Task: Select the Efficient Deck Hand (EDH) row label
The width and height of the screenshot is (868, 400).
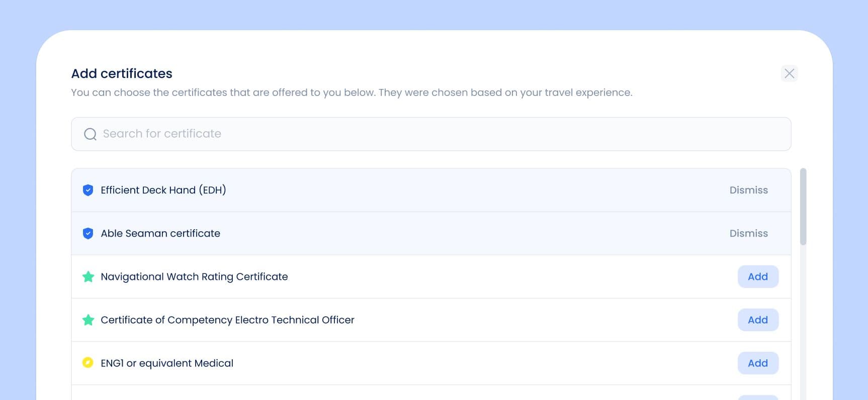Action: pyautogui.click(x=163, y=190)
